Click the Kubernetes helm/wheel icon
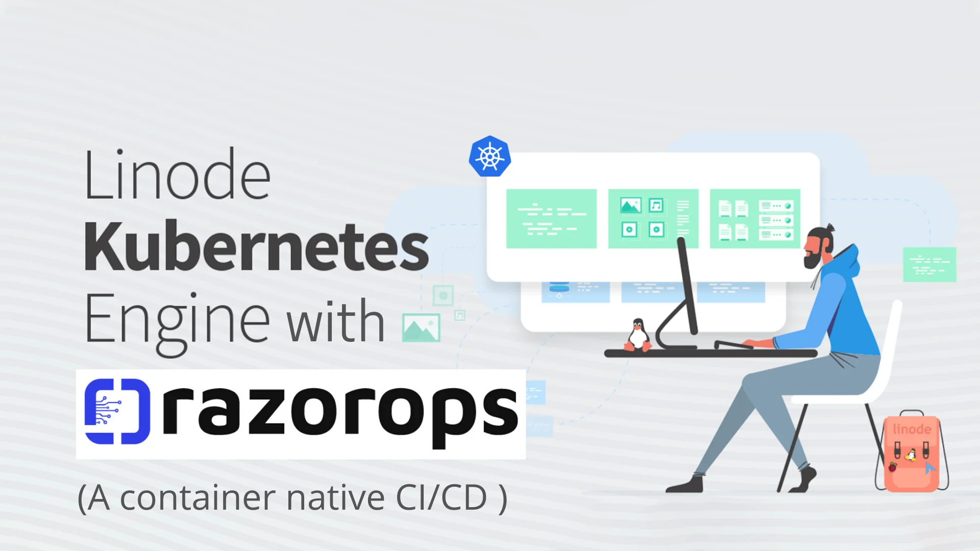Viewport: 980px width, 551px height. (489, 156)
